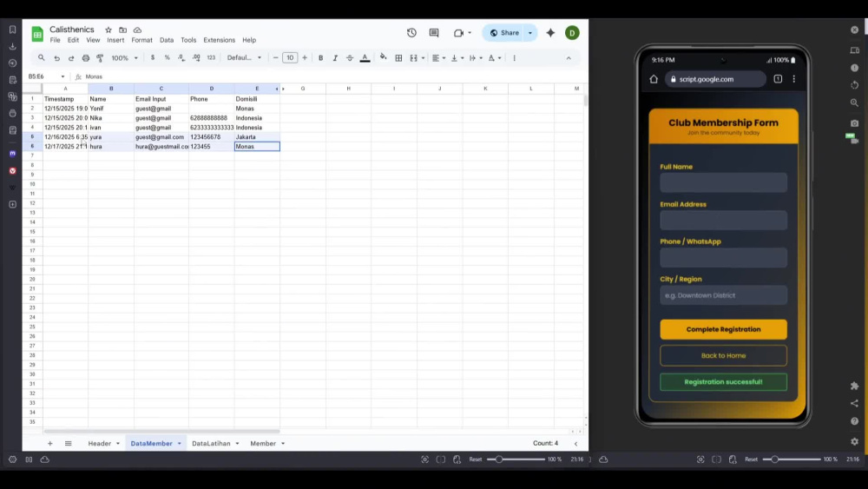Expand the Share options arrow

pyautogui.click(x=530, y=33)
